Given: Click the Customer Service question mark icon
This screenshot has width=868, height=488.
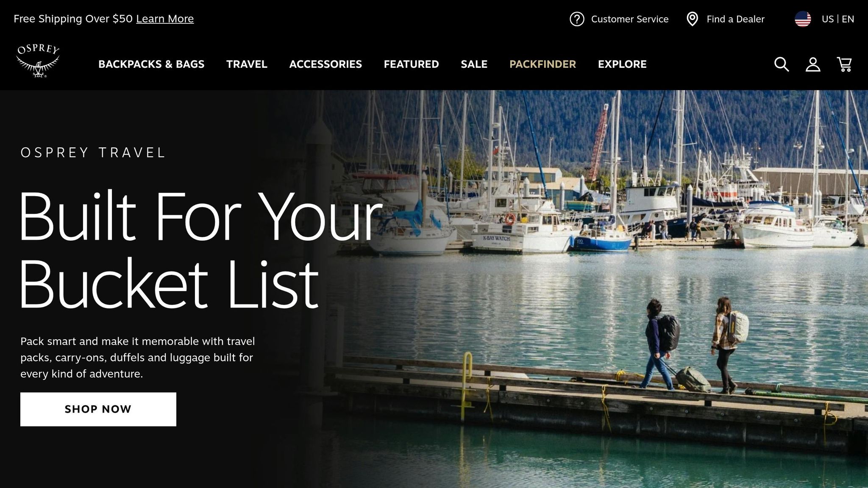Looking at the screenshot, I should (x=577, y=19).
